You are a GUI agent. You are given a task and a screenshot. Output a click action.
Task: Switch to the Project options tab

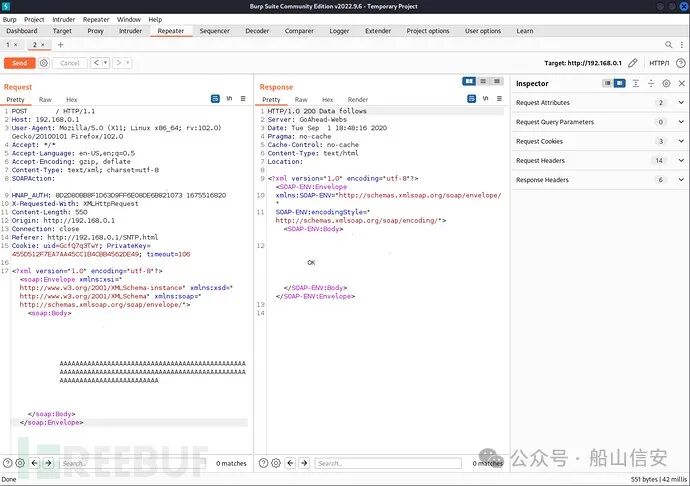click(x=428, y=31)
